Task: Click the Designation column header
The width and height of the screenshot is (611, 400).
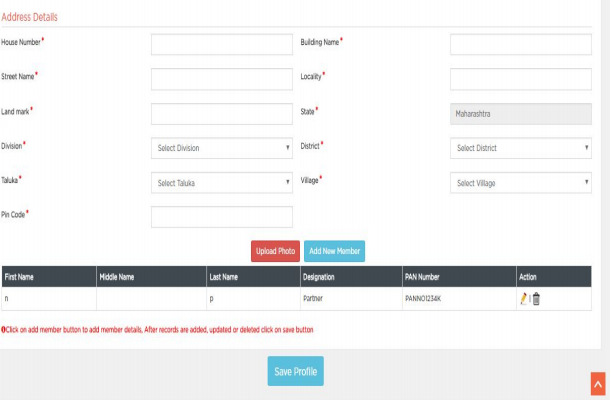Action: pyautogui.click(x=318, y=276)
